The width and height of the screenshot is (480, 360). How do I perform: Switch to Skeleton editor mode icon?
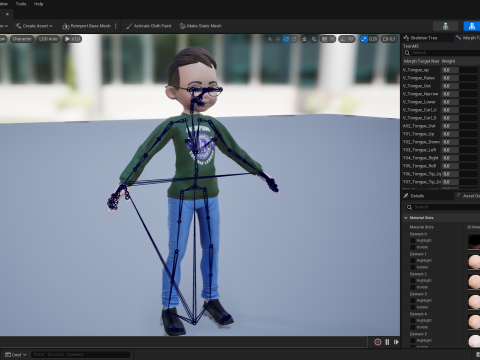(445, 26)
